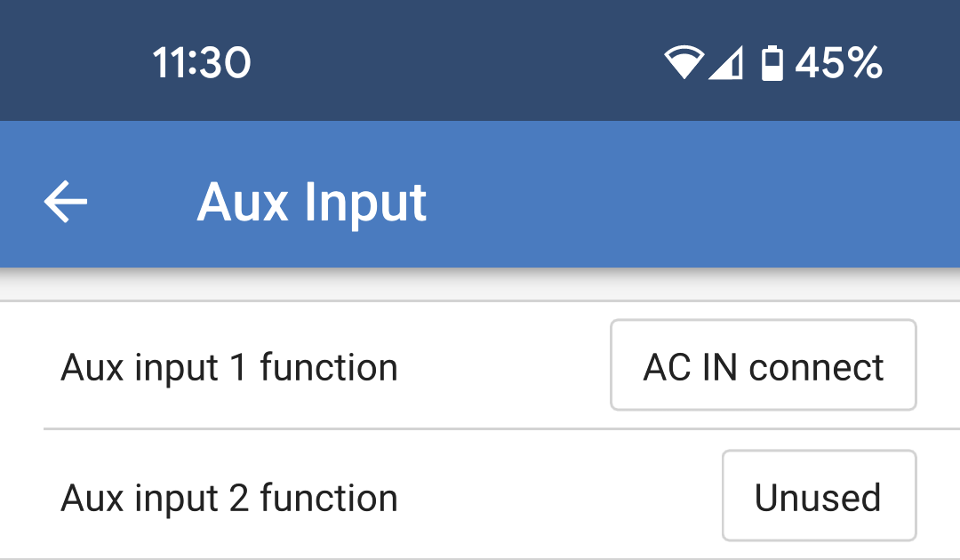Click blank space left of Unused box
The height and width of the screenshot is (560, 960).
(x=560, y=498)
